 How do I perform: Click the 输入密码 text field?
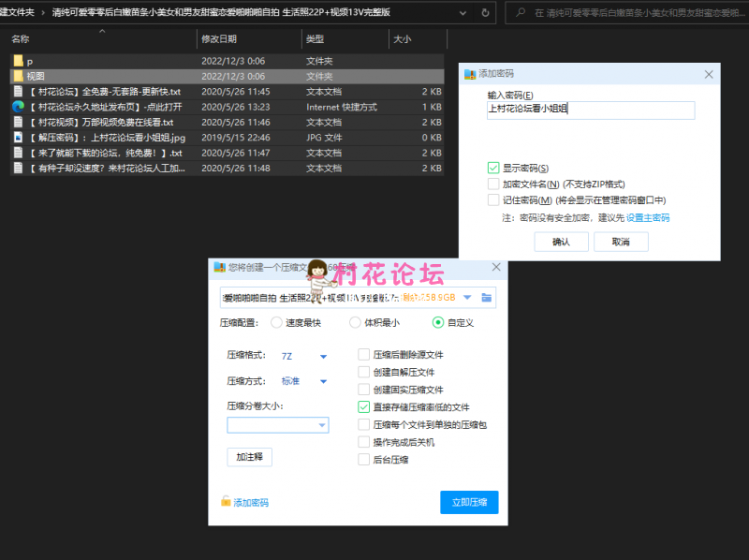591,110
